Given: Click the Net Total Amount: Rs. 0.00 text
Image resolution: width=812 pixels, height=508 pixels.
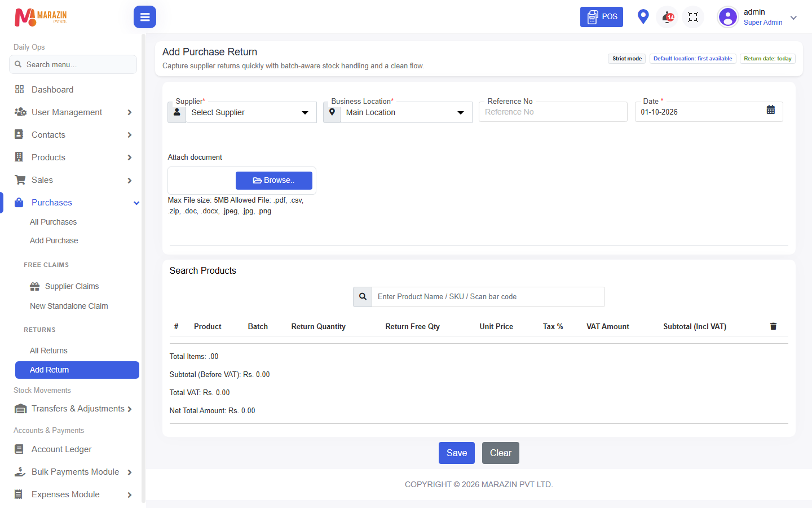Looking at the screenshot, I should point(212,410).
